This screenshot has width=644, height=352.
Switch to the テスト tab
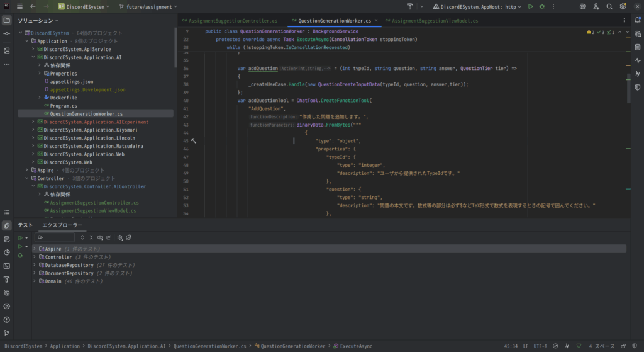(25, 225)
